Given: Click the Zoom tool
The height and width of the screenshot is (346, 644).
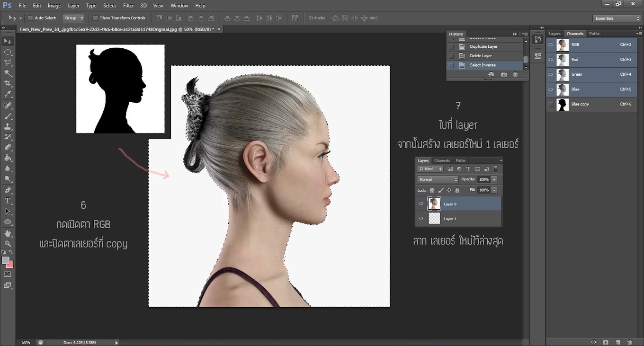Looking at the screenshot, I should click(8, 244).
